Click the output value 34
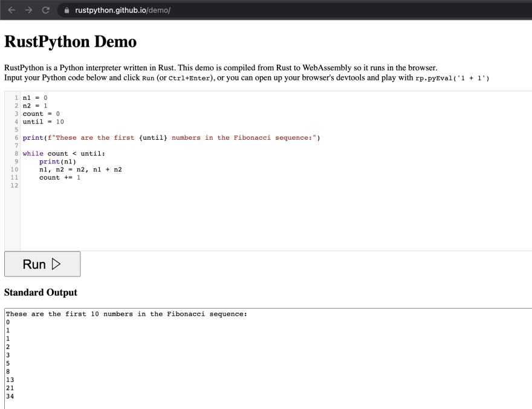532x409 pixels. click(x=10, y=396)
